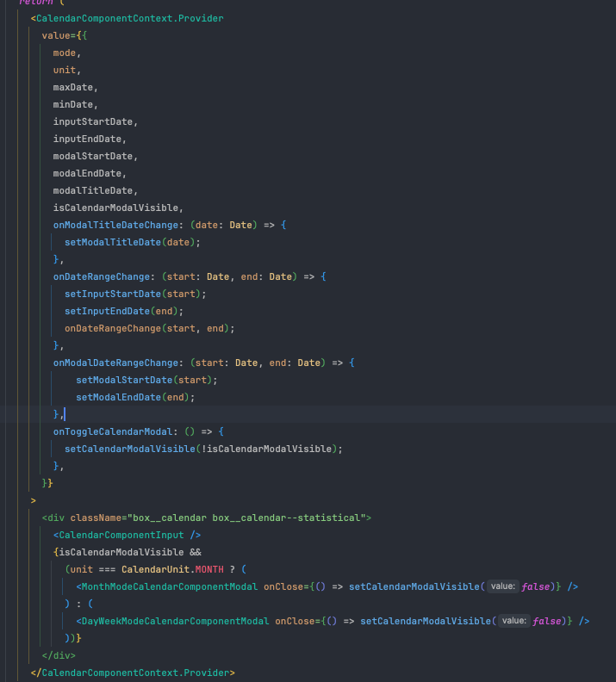Click the closing '}}' of value
The image size is (616, 682).
pos(47,483)
